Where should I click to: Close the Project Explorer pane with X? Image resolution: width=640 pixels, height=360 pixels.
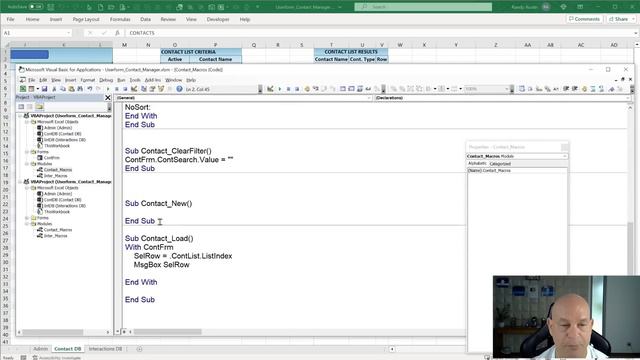click(x=108, y=98)
